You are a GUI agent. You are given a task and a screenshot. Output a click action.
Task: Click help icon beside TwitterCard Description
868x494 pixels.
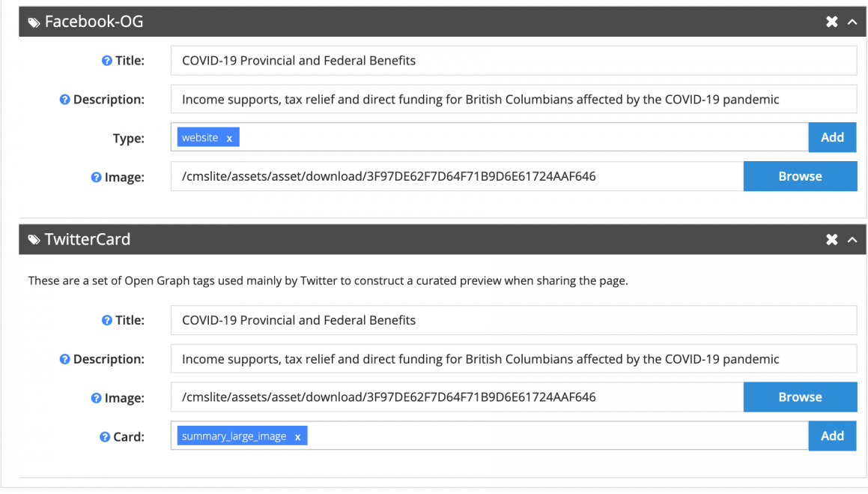pyautogui.click(x=64, y=359)
